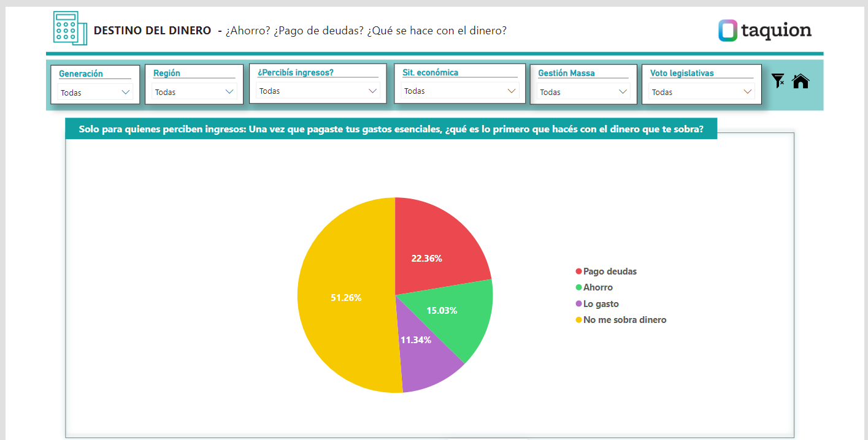The image size is (868, 440).
Task: Click the Pago deudas legend entry
Action: (609, 271)
